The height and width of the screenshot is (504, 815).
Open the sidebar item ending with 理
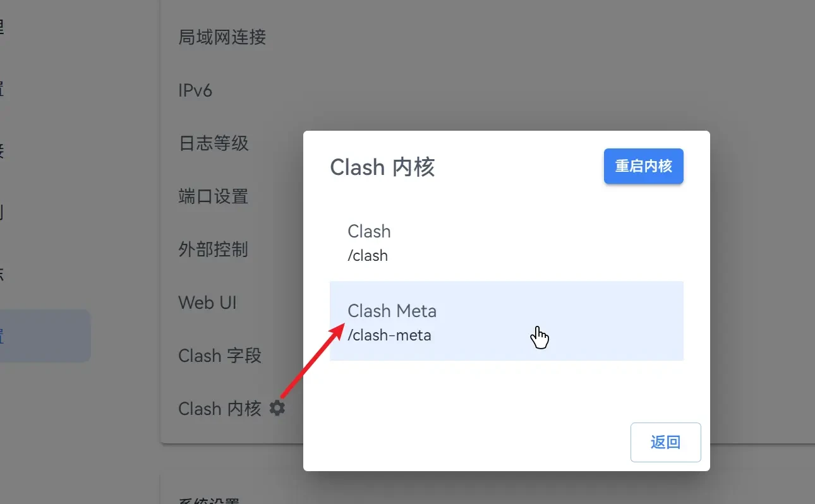(2, 27)
